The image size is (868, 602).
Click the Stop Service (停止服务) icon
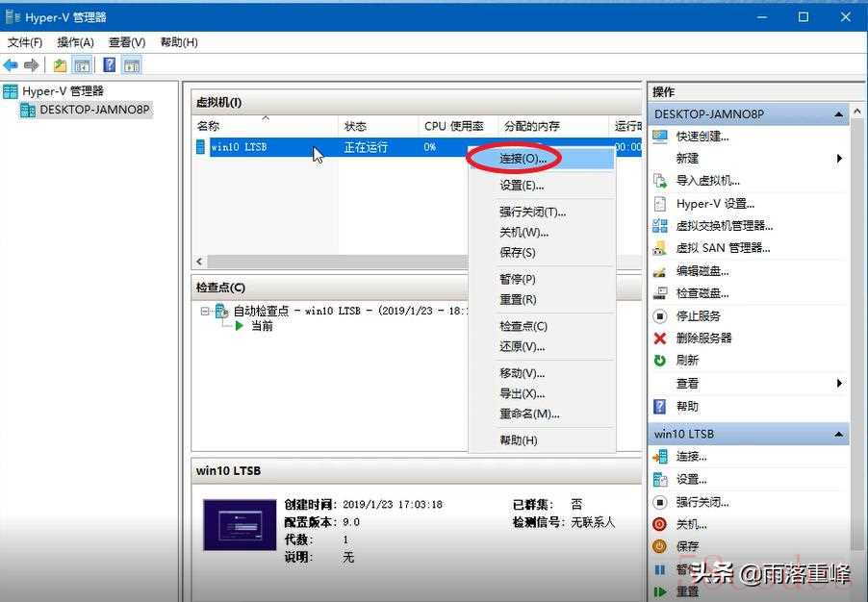point(659,316)
